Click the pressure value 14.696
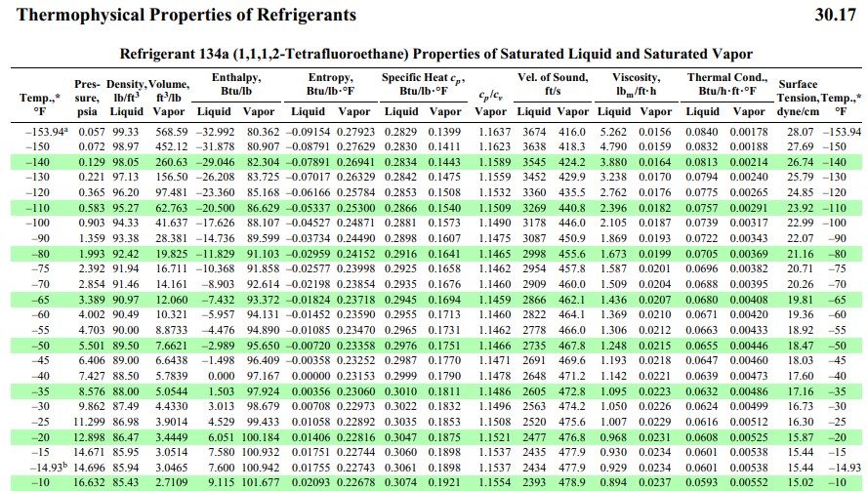The height and width of the screenshot is (491, 868). 89,469
